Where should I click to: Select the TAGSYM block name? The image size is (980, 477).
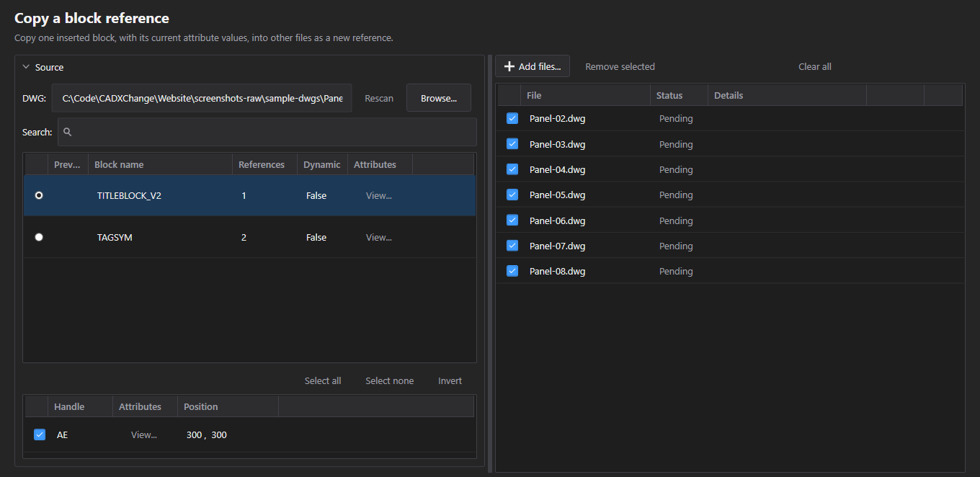(x=115, y=237)
